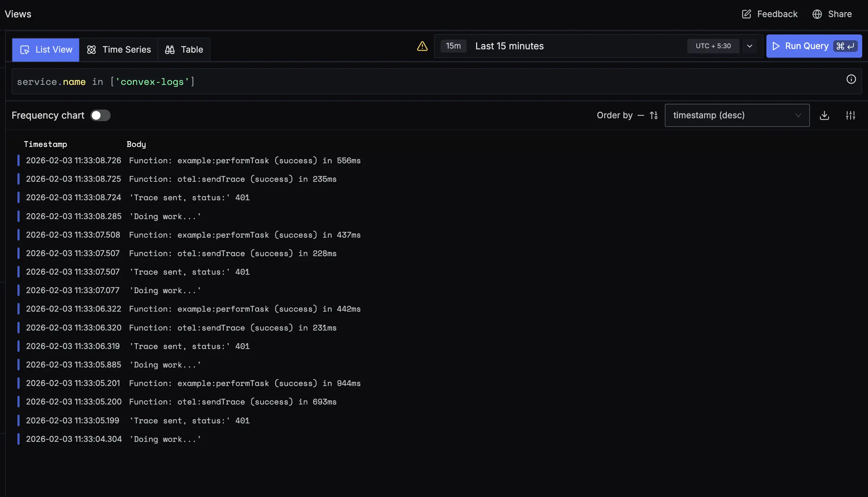Click the query info circle icon
Viewport: 868px width, 497px height.
(851, 79)
